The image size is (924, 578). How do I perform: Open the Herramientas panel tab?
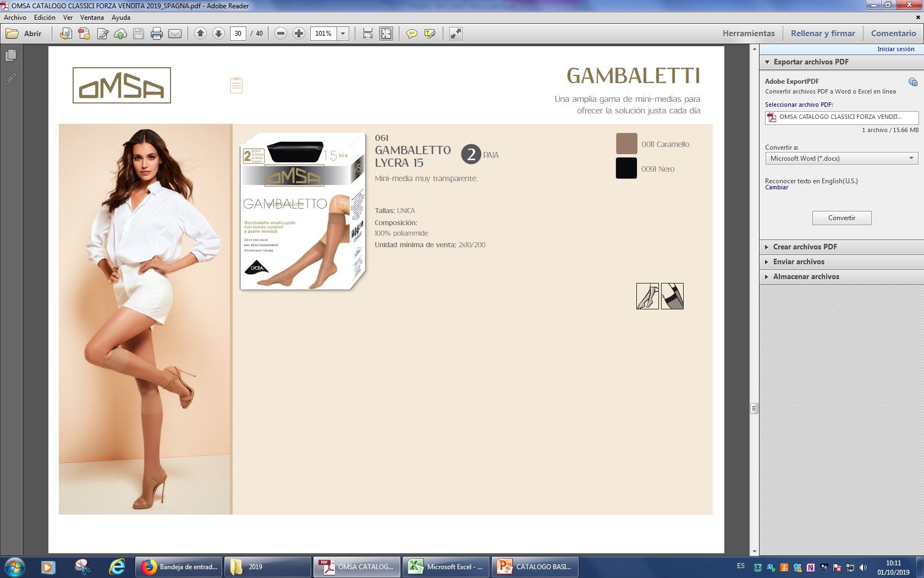pos(749,33)
